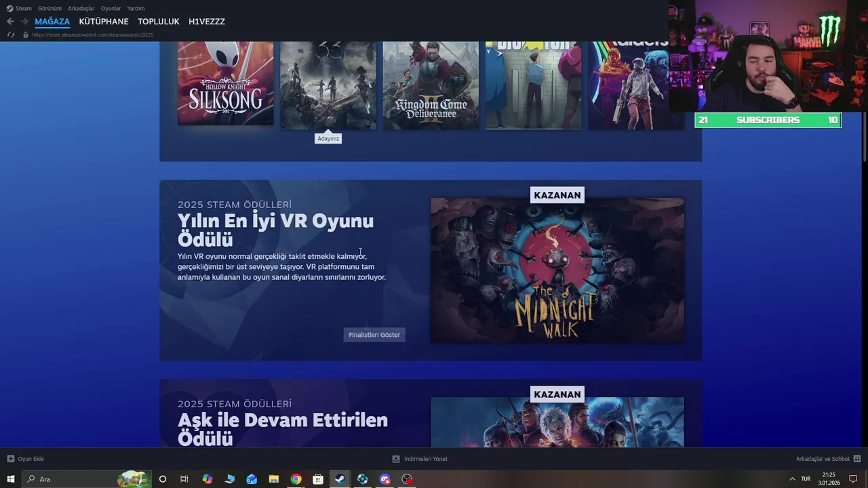The image size is (868, 488).
Task: Open The Midnight Walk winner image
Action: 557,270
